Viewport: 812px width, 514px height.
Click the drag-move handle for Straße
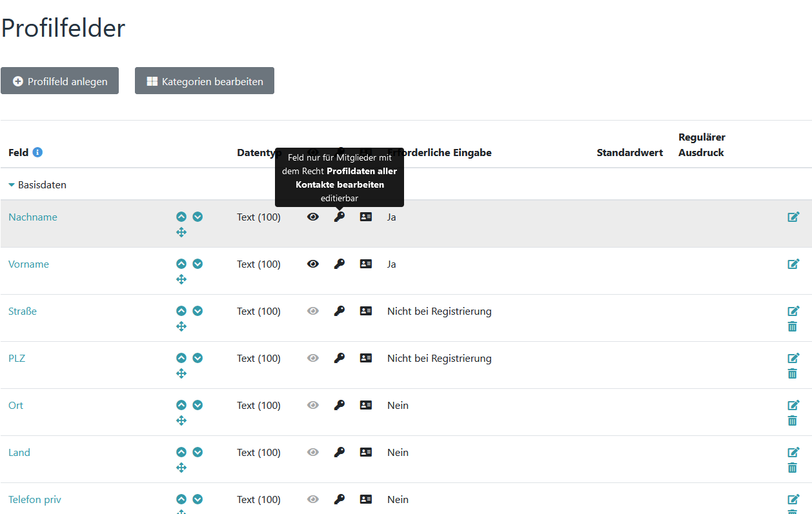(x=181, y=326)
